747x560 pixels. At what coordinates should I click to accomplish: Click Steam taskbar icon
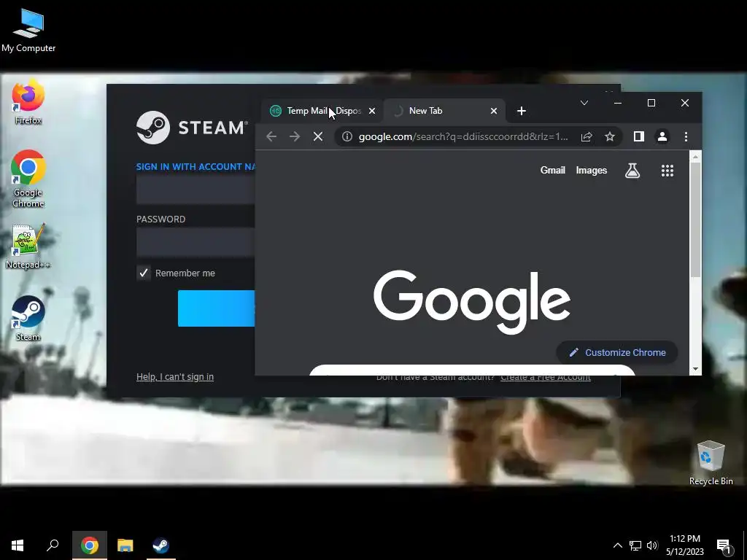[160, 545]
